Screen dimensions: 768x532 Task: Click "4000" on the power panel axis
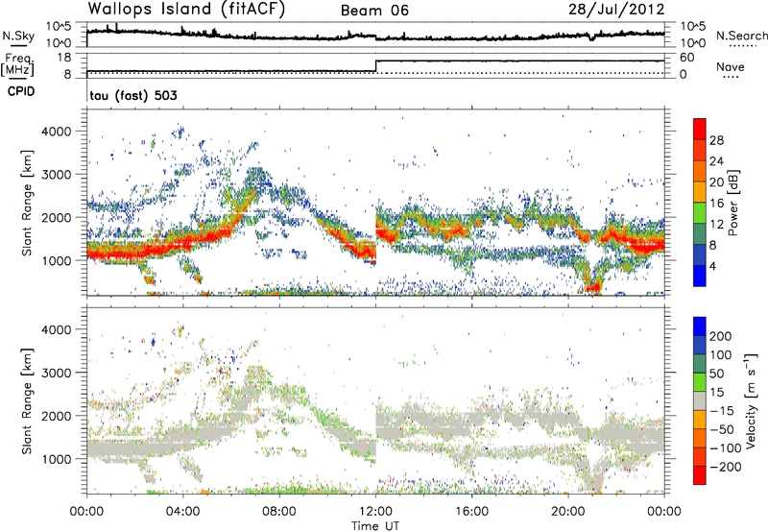click(56, 132)
